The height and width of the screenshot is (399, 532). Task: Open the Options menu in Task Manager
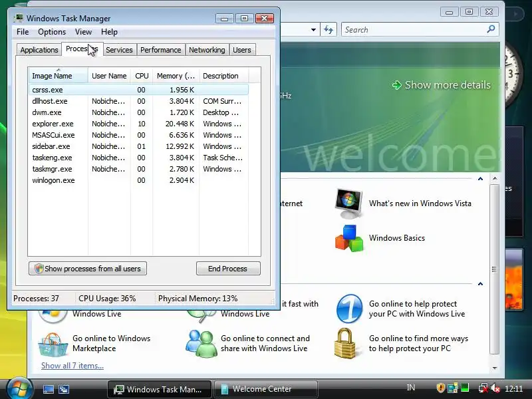52,32
